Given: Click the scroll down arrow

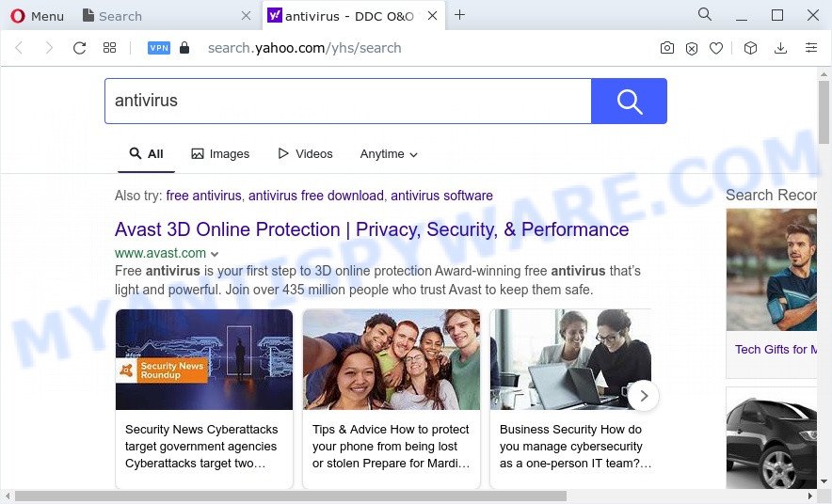Looking at the screenshot, I should pyautogui.click(x=824, y=481).
